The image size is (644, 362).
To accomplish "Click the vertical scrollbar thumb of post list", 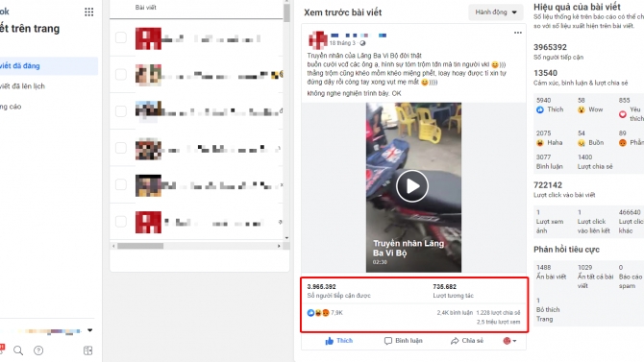I will click(286, 12).
